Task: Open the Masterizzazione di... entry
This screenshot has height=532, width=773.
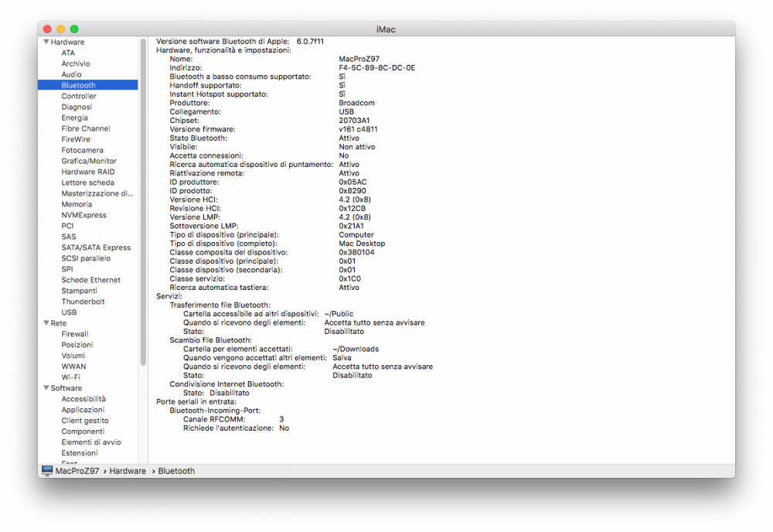Action: tap(97, 194)
